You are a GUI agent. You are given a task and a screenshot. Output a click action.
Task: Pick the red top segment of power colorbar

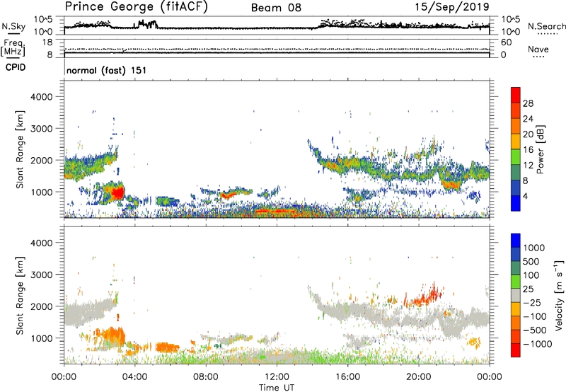point(516,96)
